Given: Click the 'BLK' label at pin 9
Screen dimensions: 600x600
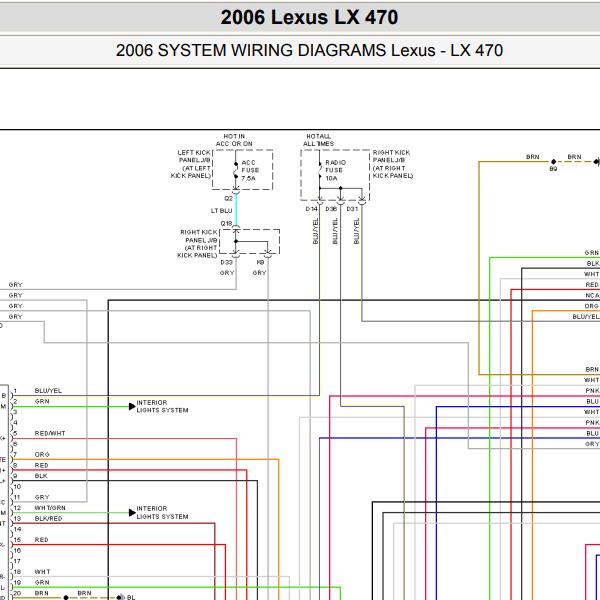Looking at the screenshot, I should click(x=41, y=476).
